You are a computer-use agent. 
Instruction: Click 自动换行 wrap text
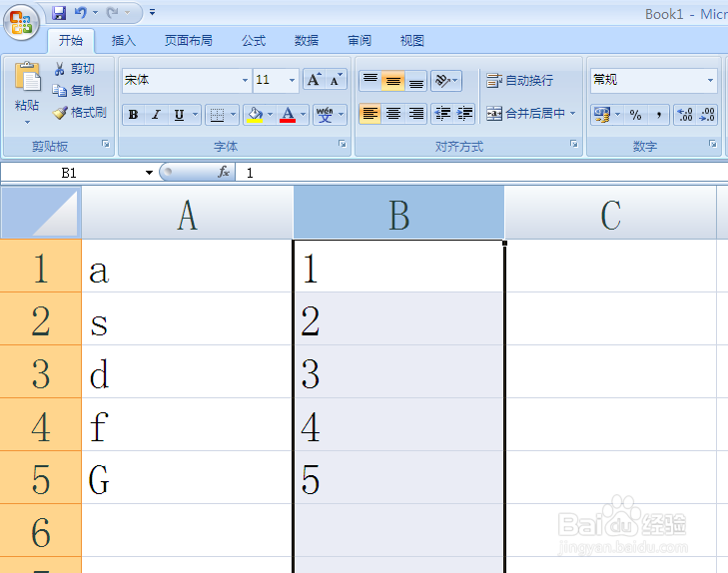click(519, 80)
